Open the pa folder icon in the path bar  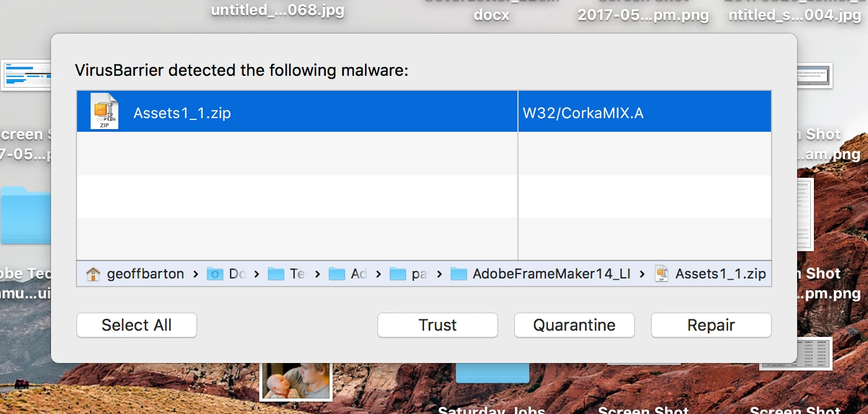pos(398,274)
